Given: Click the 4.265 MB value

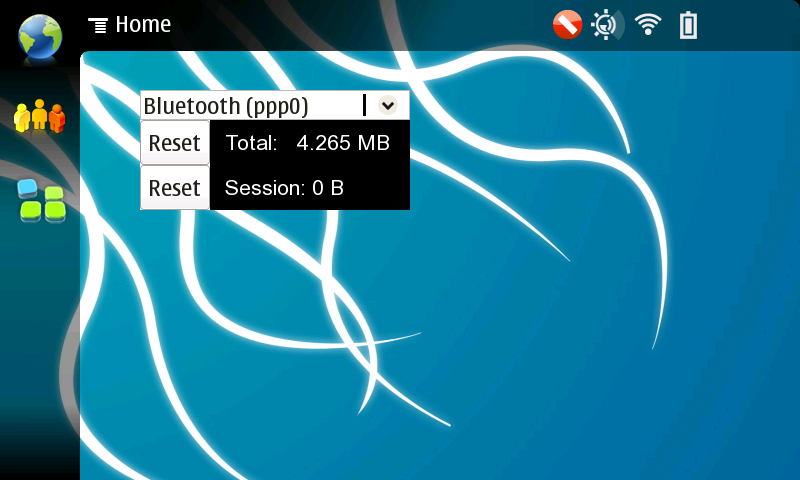Looking at the screenshot, I should tap(343, 143).
